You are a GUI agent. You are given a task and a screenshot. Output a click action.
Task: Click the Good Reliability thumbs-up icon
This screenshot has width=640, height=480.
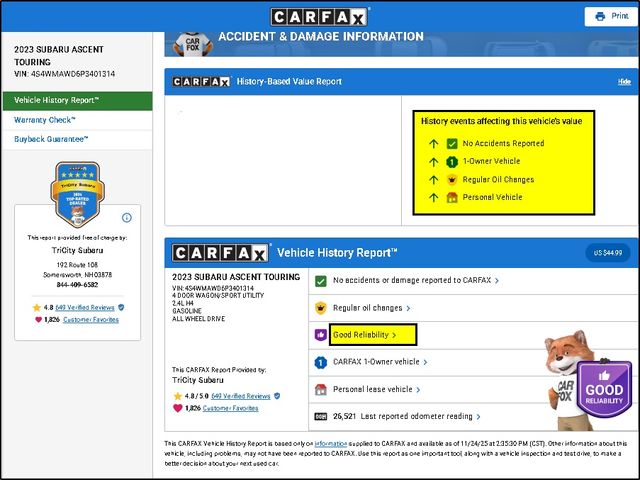[x=321, y=335]
